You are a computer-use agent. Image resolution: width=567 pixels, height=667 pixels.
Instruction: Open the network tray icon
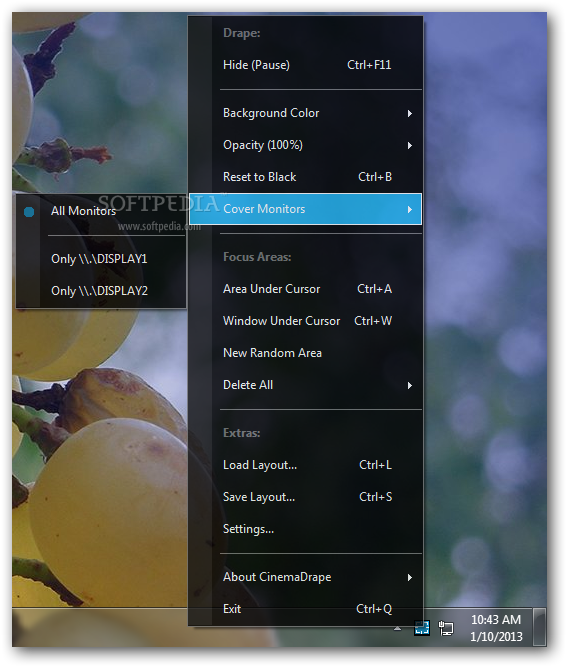(x=446, y=628)
